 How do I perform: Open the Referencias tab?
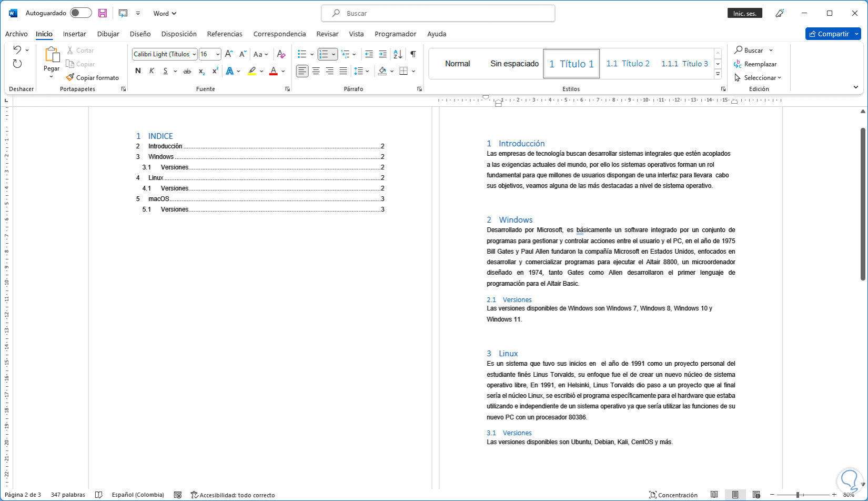225,34
